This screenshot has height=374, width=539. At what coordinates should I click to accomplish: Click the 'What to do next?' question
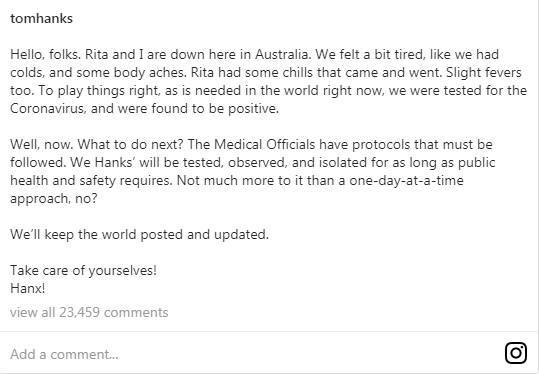click(131, 144)
